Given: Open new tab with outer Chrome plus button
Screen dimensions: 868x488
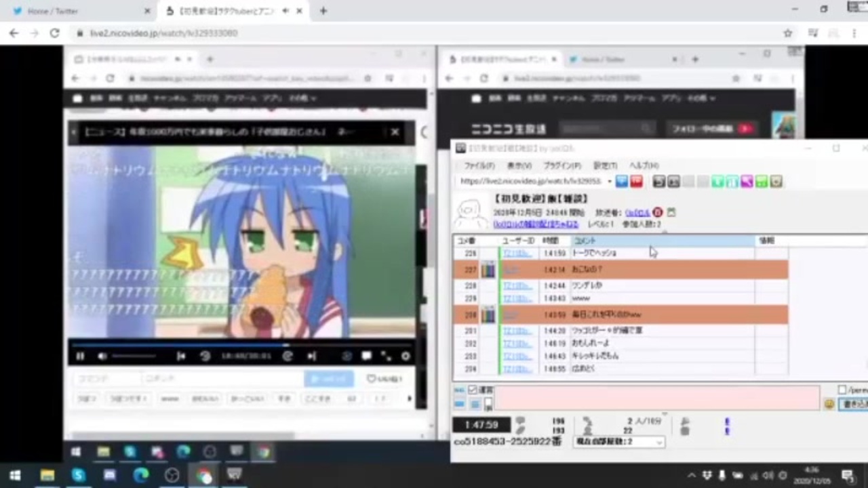Looking at the screenshot, I should point(323,11).
